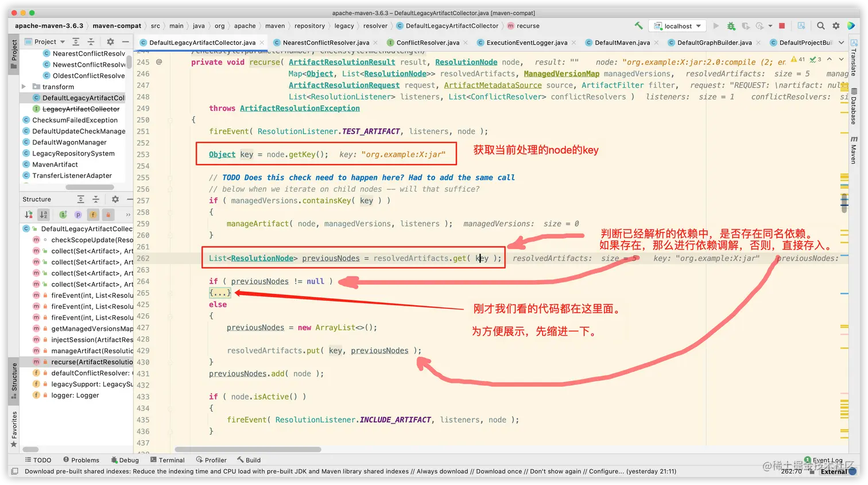This screenshot has height=485, width=868.
Task: Open IDE settings gear in top toolbar
Action: click(x=836, y=26)
